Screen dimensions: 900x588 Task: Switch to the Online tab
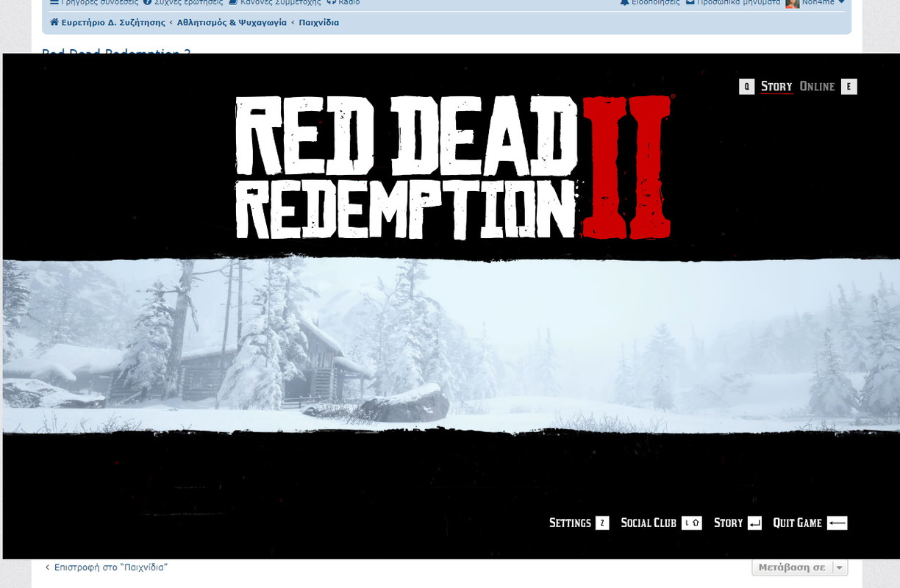point(817,87)
